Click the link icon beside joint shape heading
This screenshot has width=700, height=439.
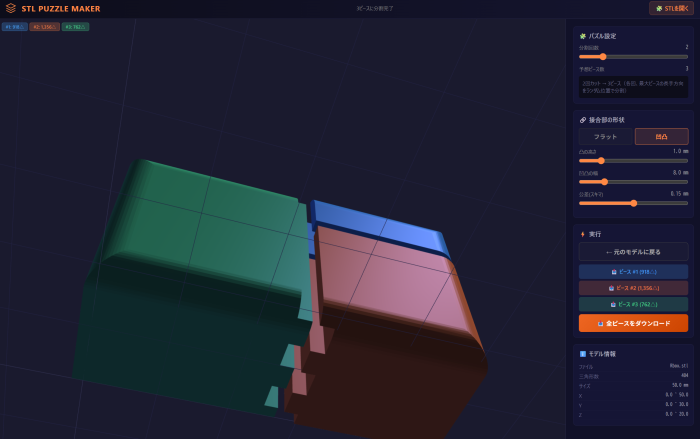tap(583, 120)
